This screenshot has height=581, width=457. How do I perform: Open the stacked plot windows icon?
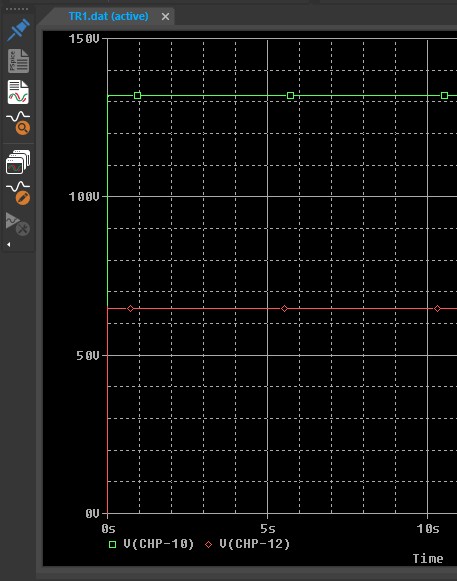18,162
